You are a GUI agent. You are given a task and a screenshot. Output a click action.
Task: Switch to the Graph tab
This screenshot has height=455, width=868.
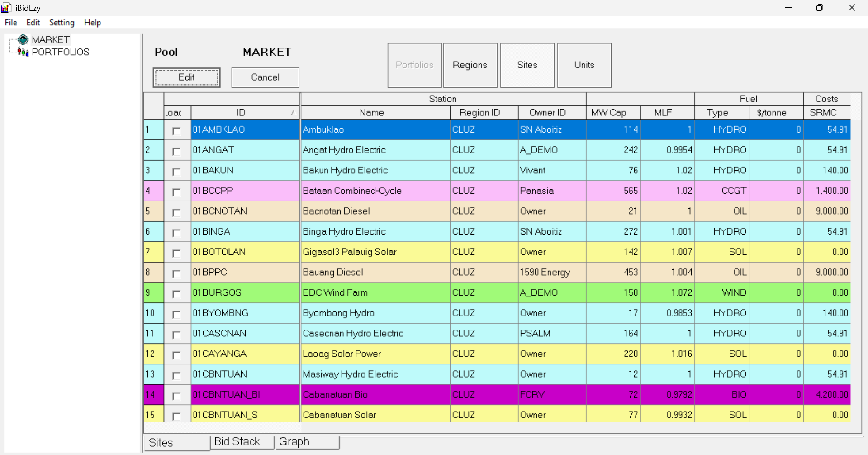tap(294, 442)
